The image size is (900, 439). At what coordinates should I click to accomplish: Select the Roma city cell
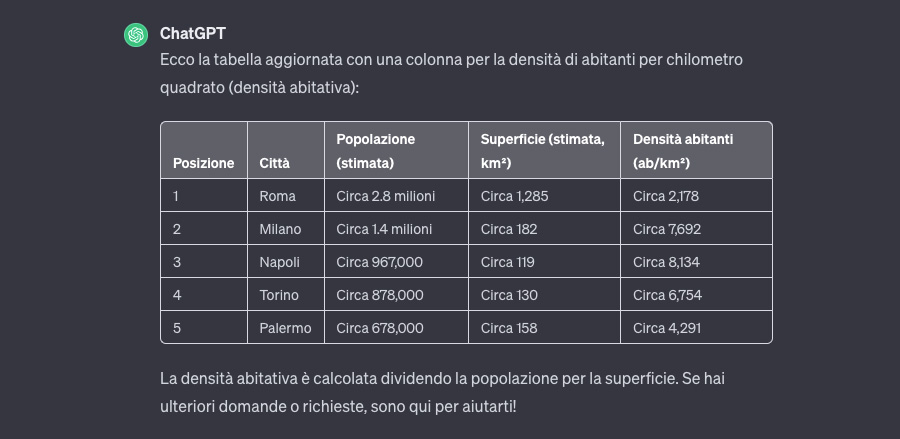pos(277,196)
